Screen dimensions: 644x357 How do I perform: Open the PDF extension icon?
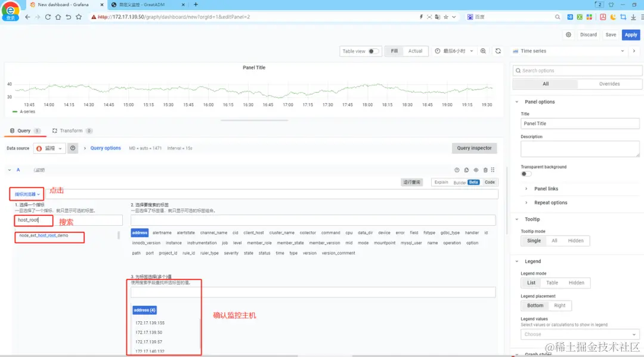coord(602,17)
